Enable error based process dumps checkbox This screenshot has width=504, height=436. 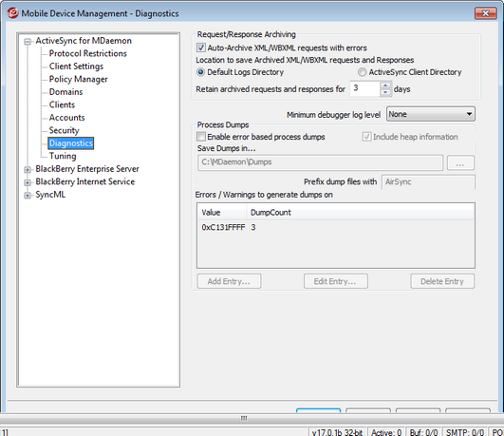coord(201,137)
